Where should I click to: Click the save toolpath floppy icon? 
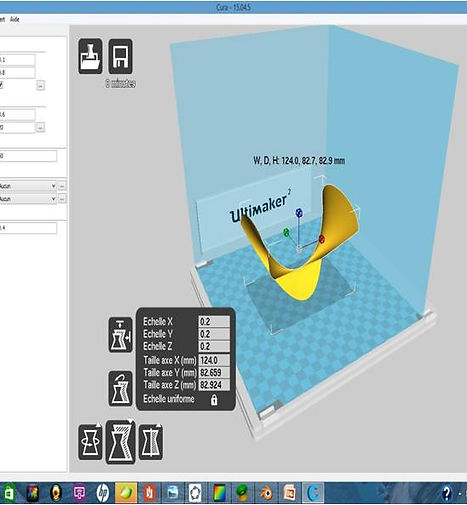(120, 56)
